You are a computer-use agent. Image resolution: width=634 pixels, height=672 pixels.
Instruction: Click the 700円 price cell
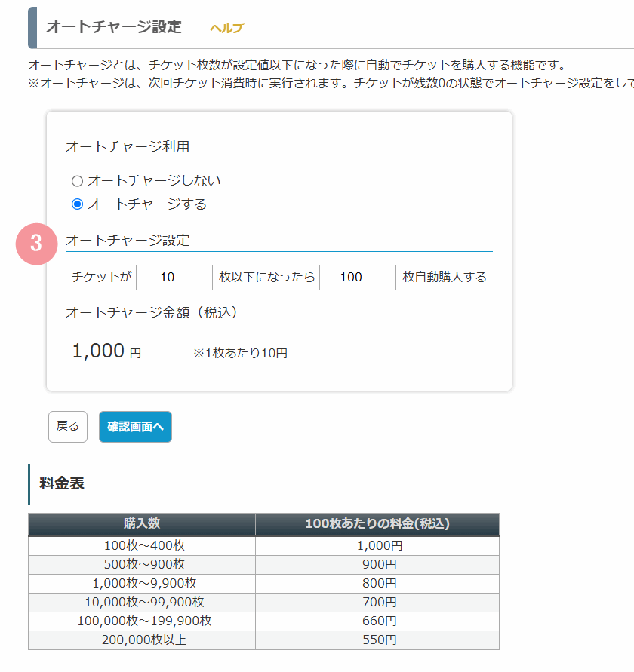point(377,603)
